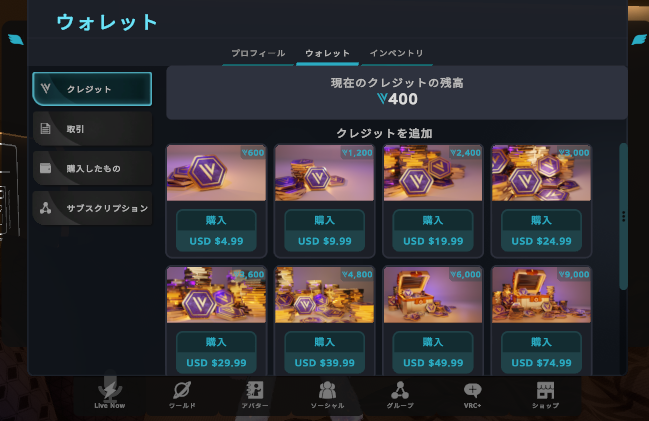Open the 取引 transactions section

coord(92,129)
